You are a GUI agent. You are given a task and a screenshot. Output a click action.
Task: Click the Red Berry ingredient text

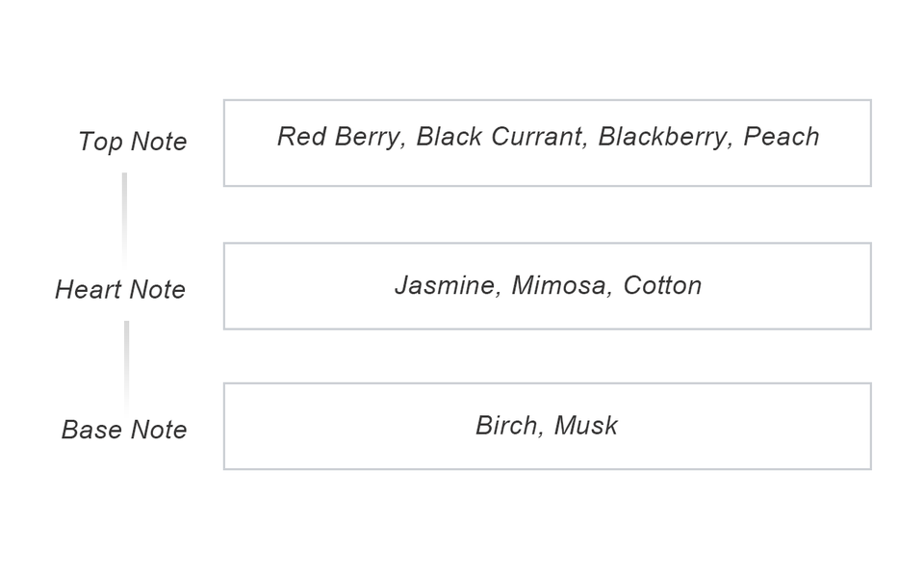[338, 137]
